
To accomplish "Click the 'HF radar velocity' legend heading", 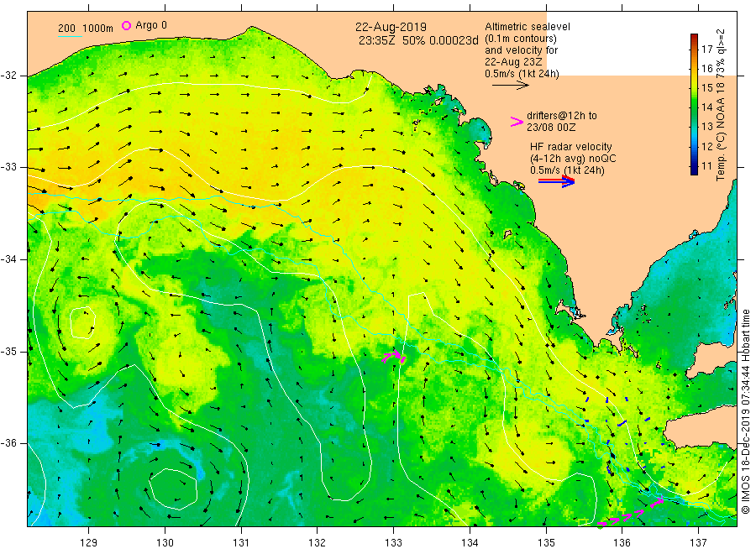I will 570,146.
